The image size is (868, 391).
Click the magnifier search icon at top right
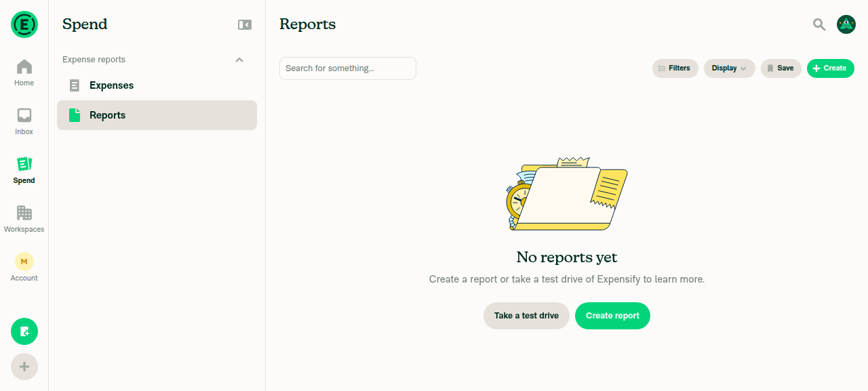[819, 24]
